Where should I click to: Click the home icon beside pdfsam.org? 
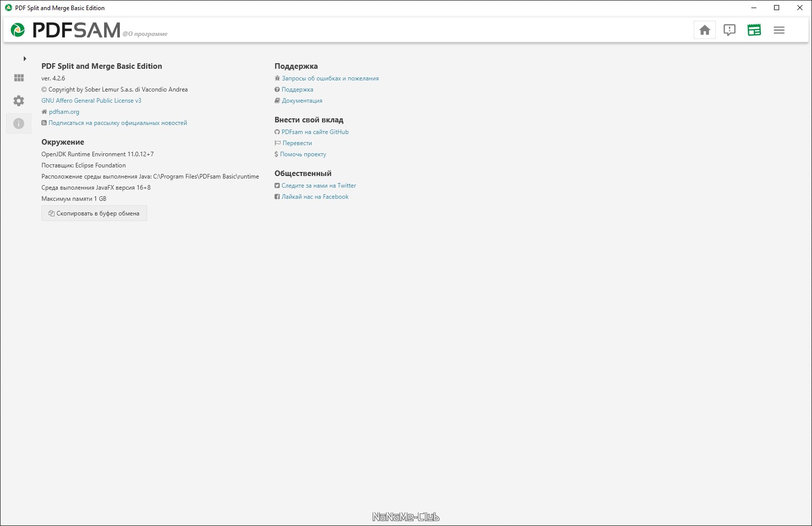click(44, 112)
